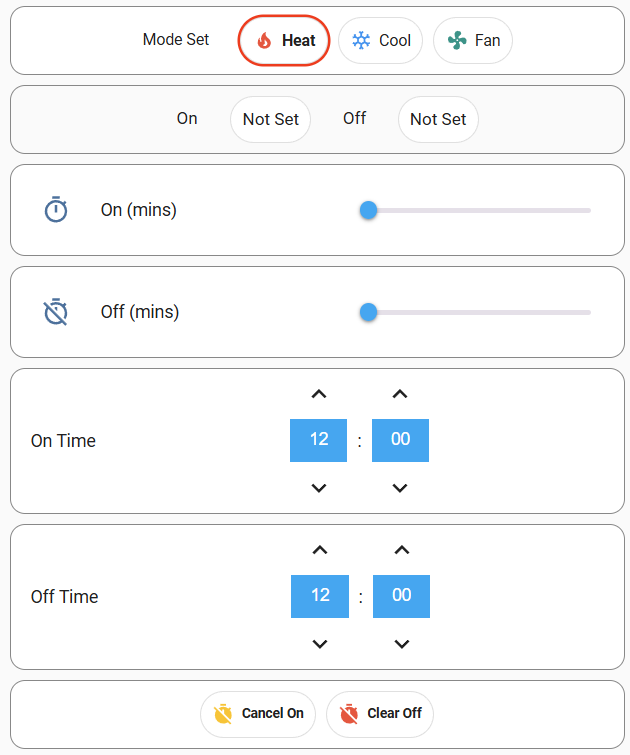Click the fan blade icon
This screenshot has height=755, width=630.
pyautogui.click(x=457, y=40)
